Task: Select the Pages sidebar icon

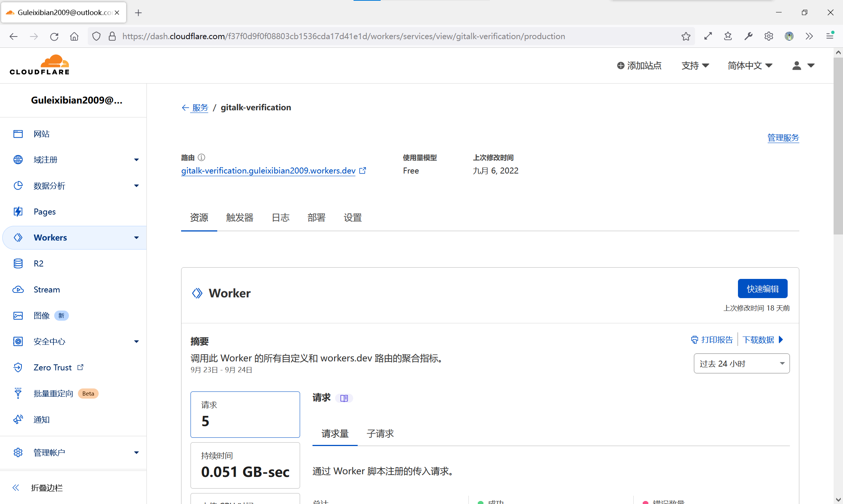Action: [18, 212]
